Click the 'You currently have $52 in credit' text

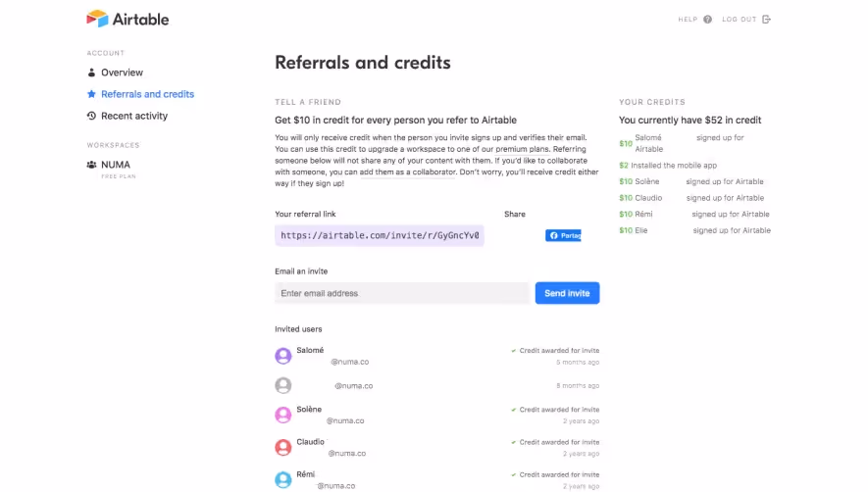point(689,121)
